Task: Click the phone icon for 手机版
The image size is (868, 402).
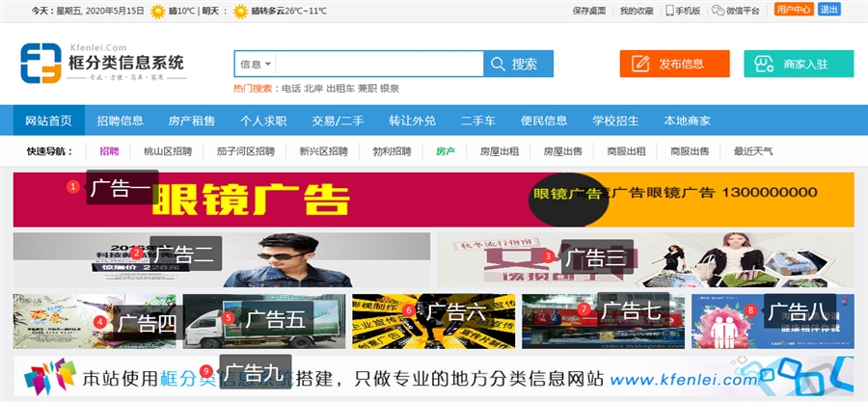Action: click(x=668, y=11)
